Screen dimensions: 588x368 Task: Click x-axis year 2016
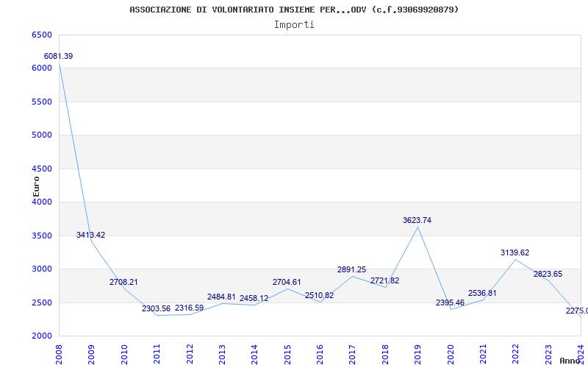[320, 355]
